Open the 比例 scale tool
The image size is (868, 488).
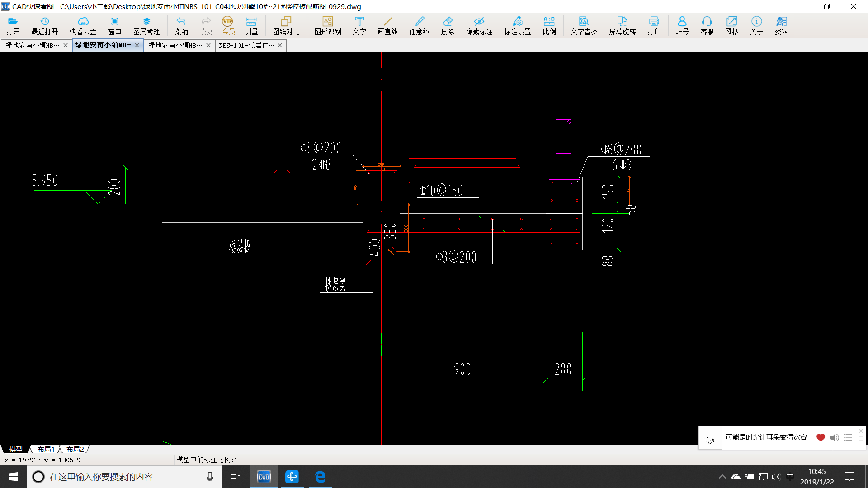point(549,25)
